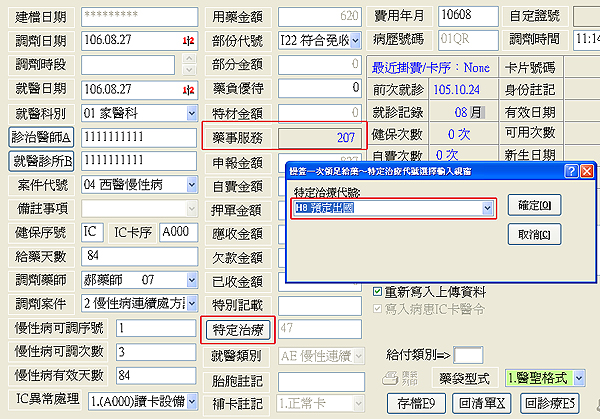Screen dimensions: 600x419
Task: Open calendar picker beside 就醫日期 field
Action: point(186,88)
